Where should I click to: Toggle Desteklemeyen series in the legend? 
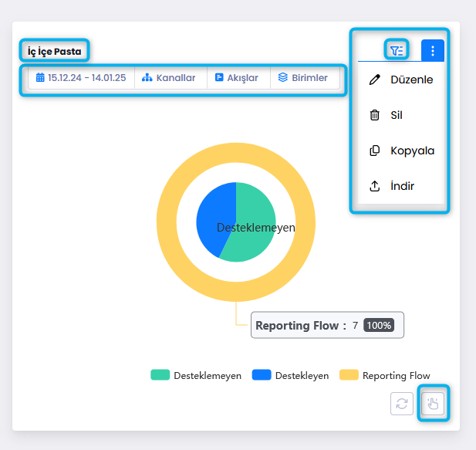pyautogui.click(x=196, y=375)
